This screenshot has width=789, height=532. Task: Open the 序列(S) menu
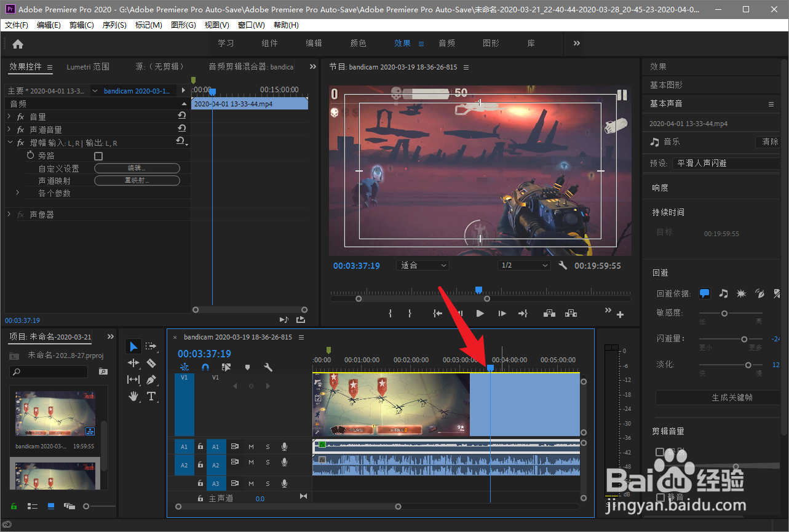114,25
